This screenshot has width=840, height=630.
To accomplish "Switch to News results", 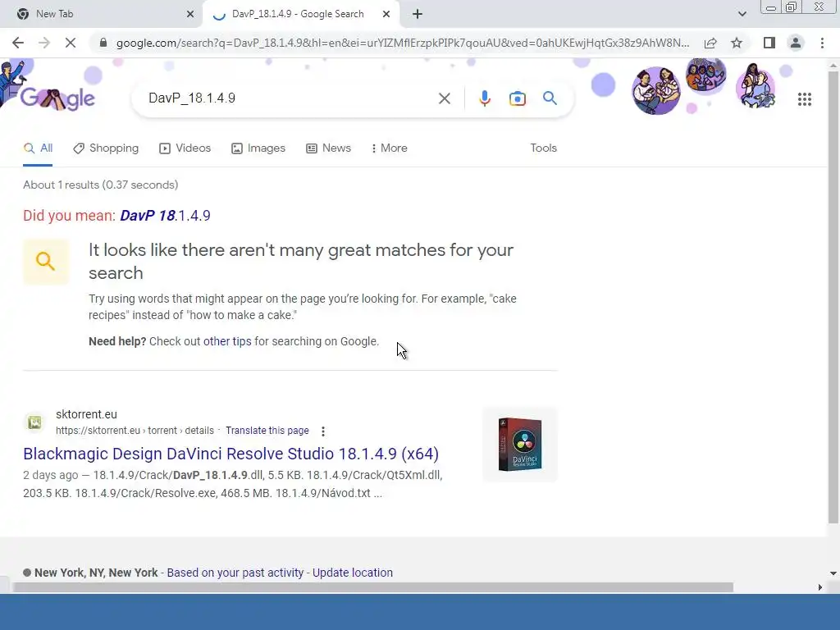I will [x=328, y=148].
